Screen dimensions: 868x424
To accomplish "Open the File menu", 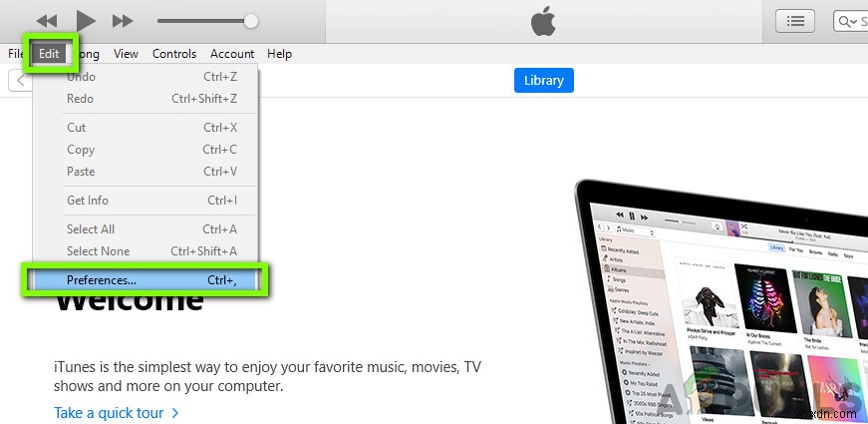I will pos(16,54).
